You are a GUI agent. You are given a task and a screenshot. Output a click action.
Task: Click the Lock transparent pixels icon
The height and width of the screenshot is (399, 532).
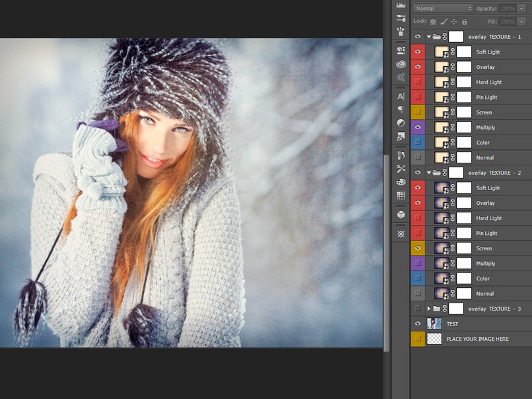click(x=433, y=21)
